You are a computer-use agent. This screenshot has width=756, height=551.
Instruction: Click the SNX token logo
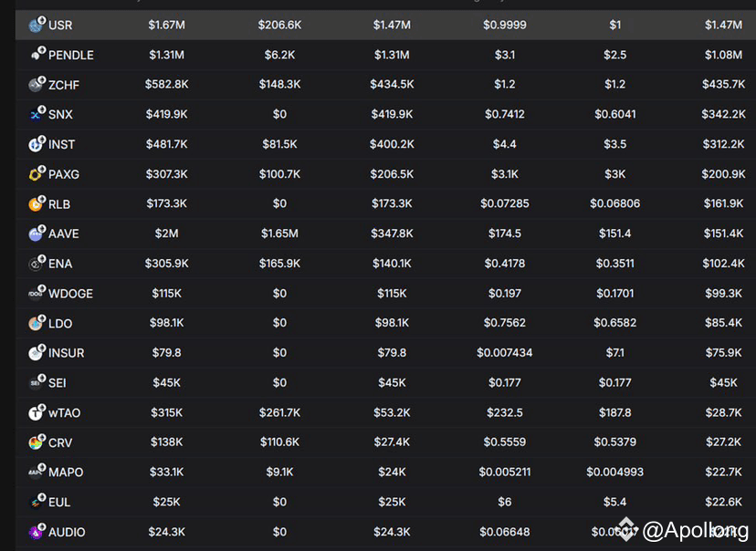(37, 114)
